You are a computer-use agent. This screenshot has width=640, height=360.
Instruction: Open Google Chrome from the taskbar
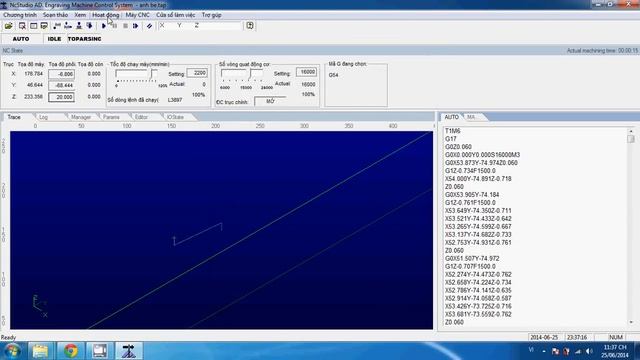71,351
